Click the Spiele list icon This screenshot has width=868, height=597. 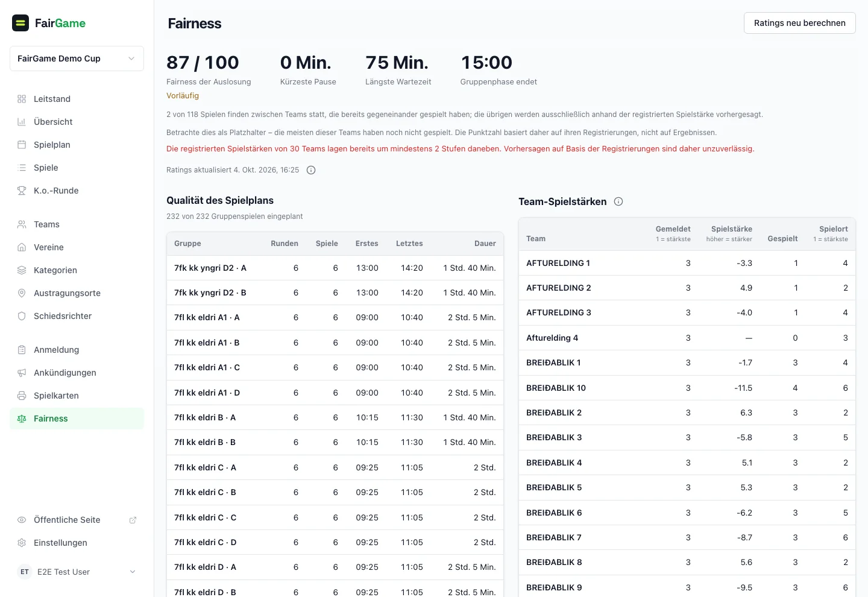(22, 168)
